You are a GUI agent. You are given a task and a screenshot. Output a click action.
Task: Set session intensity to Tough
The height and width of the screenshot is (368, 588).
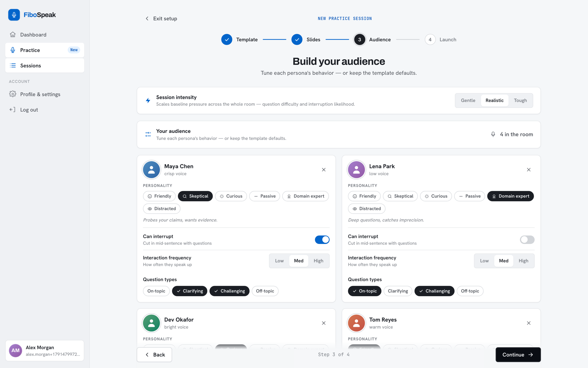coord(520,100)
